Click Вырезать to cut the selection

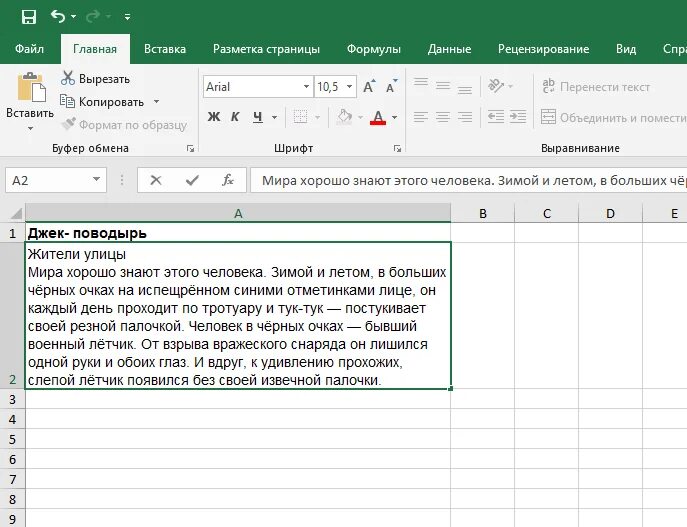coord(96,79)
